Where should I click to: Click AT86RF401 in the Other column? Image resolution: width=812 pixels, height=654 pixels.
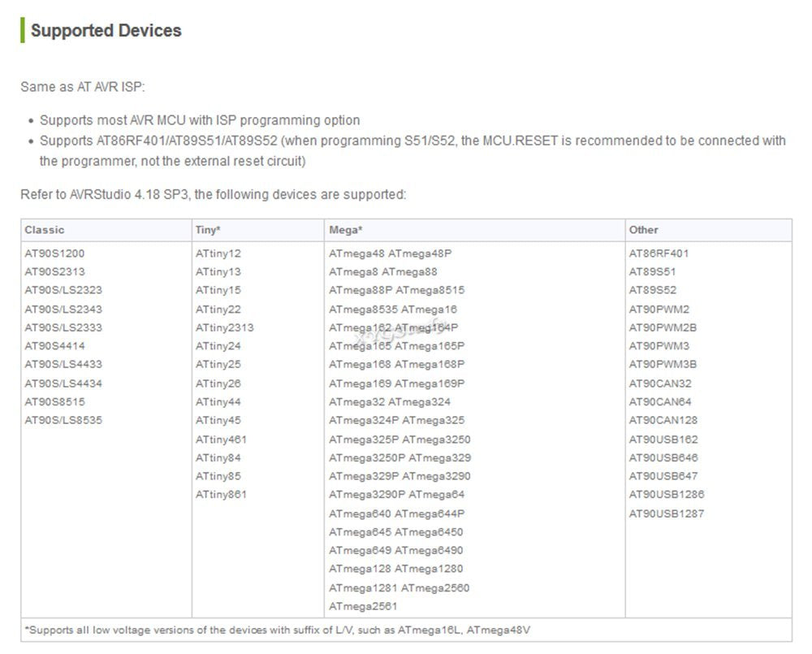coord(659,253)
